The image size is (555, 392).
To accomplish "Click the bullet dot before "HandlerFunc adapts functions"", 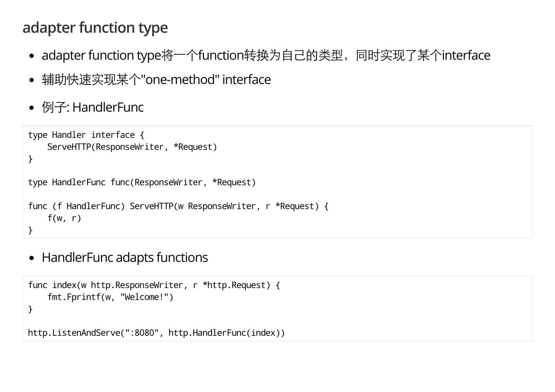I will click(x=32, y=258).
